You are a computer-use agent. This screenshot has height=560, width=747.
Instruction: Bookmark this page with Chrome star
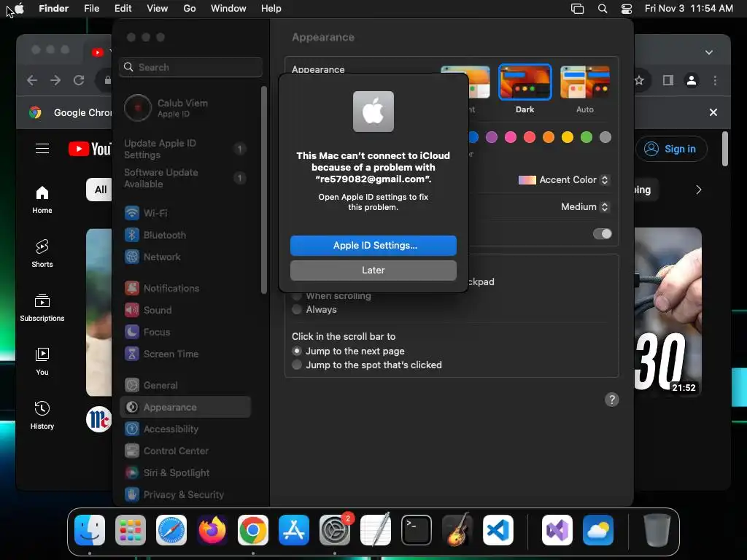point(640,80)
